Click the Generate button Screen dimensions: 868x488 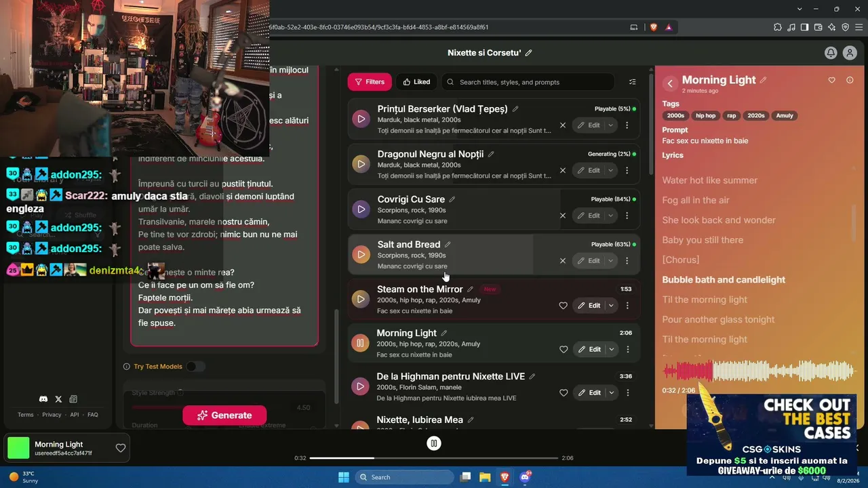(224, 415)
